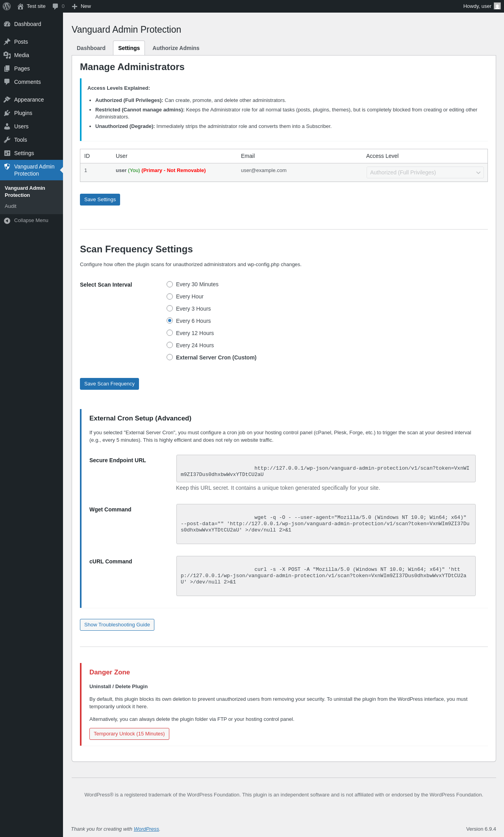Click the Settings sliders icon in sidebar
This screenshot has width=504, height=837.
tap(7, 153)
